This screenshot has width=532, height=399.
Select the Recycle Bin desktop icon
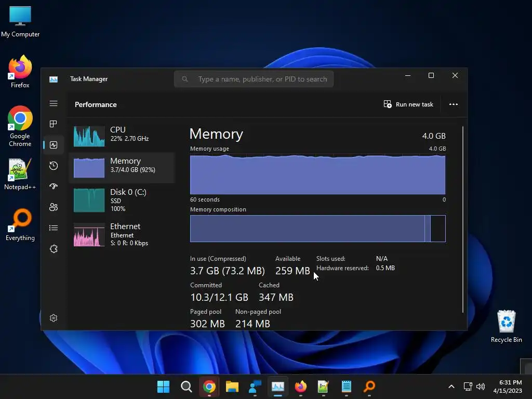(x=506, y=326)
